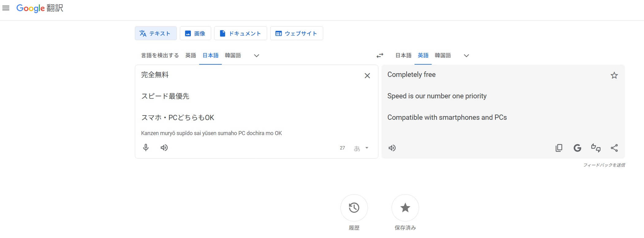Select 韓国語 as the target language

click(x=443, y=55)
